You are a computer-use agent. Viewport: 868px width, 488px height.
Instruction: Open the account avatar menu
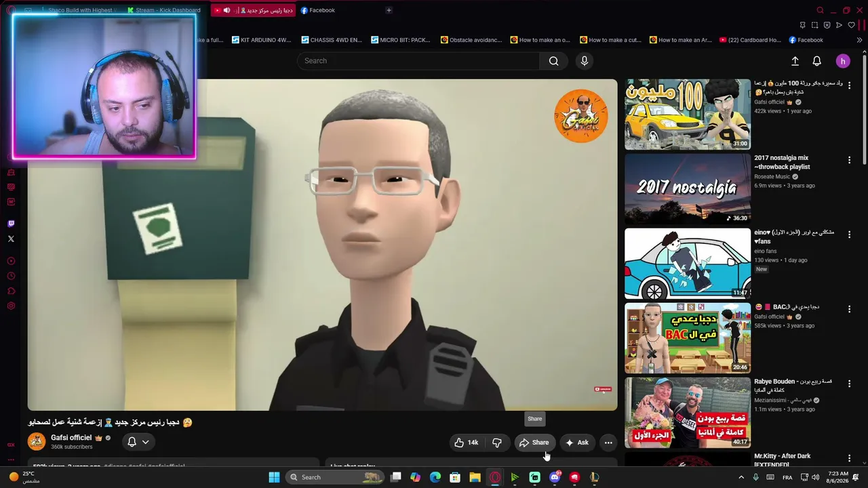843,61
